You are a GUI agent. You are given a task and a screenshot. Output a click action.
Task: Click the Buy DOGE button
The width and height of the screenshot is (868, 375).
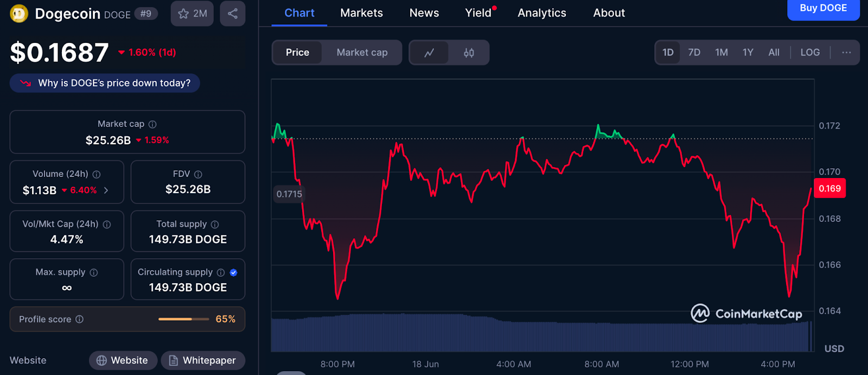coord(823,9)
